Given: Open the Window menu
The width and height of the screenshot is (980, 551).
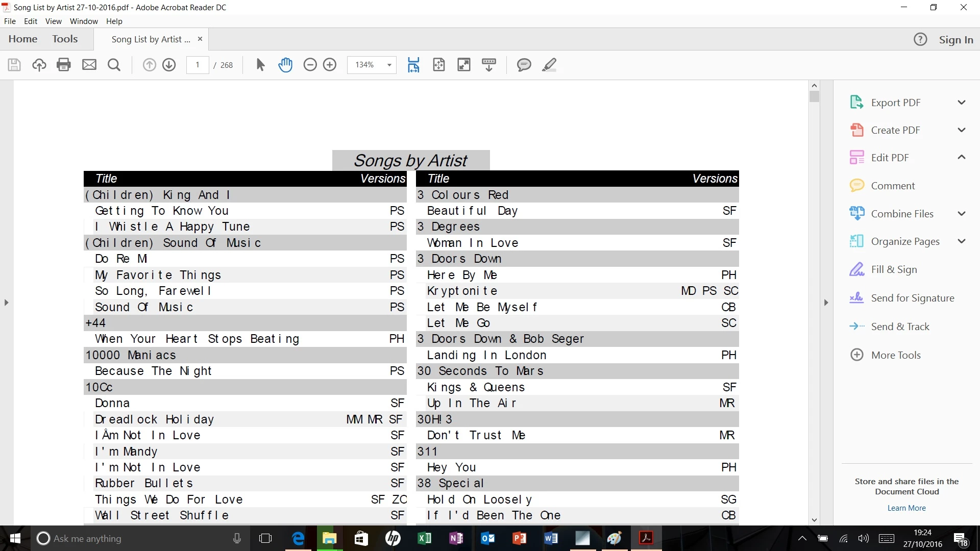Looking at the screenshot, I should click(x=84, y=21).
